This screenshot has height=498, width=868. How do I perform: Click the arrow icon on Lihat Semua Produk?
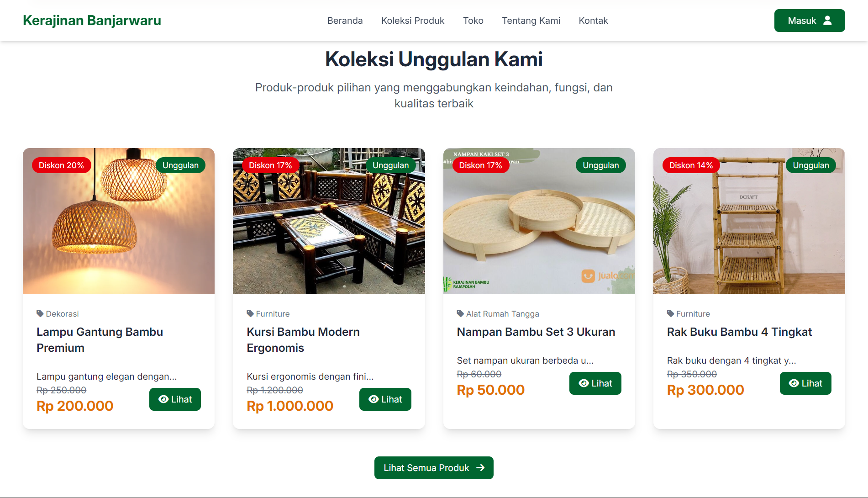tap(480, 468)
